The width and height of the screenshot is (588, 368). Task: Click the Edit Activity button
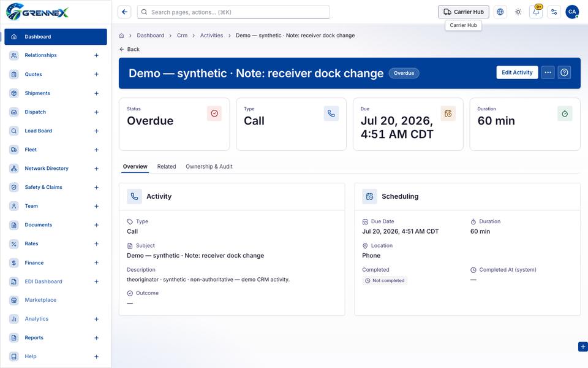(517, 72)
